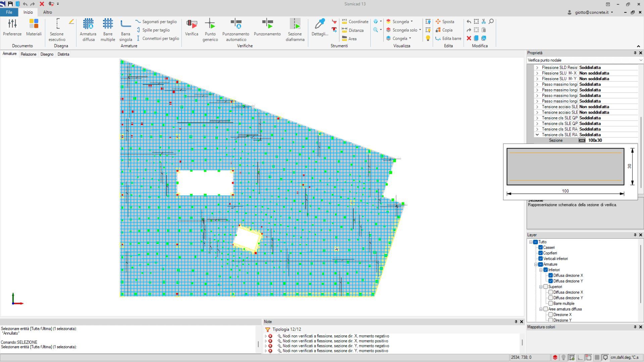Uncheck the Casseri layer checkbox
The height and width of the screenshot is (362, 644).
[540, 247]
